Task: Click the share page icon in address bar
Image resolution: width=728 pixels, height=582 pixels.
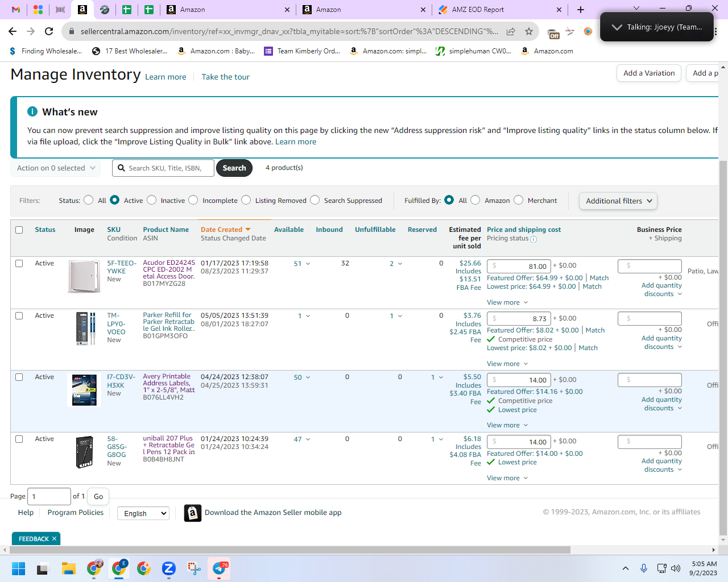Action: [511, 31]
